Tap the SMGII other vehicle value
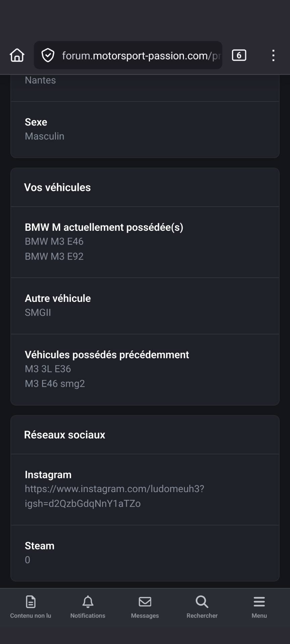 click(x=38, y=313)
